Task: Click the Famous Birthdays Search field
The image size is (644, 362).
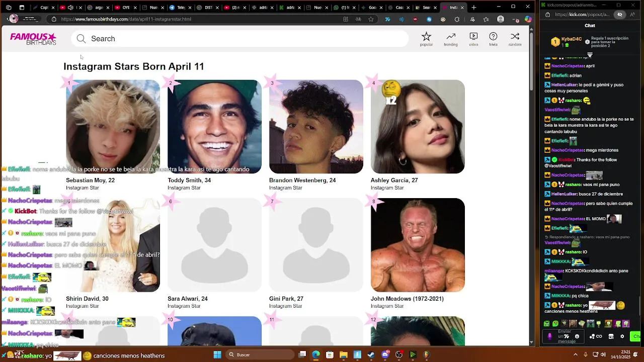Action: [239, 39]
